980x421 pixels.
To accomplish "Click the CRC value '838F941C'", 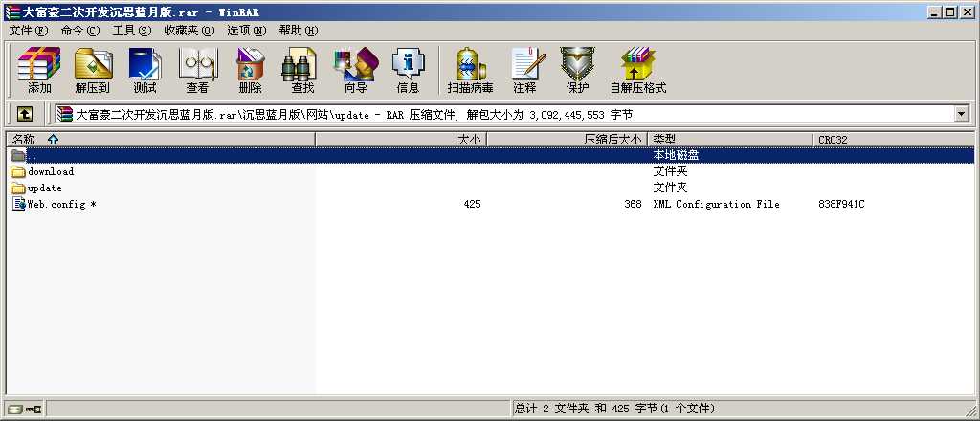I will pyautogui.click(x=841, y=204).
